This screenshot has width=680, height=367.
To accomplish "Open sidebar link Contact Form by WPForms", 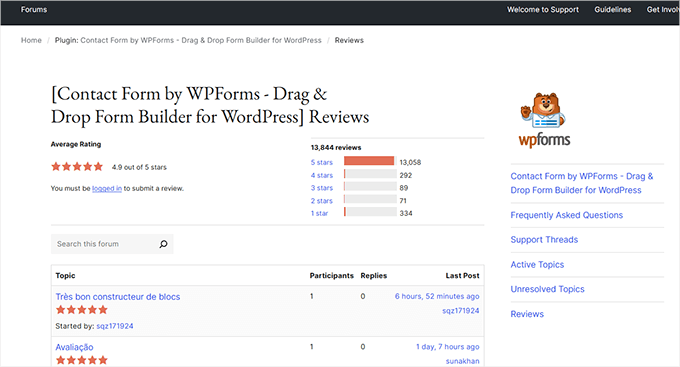I will (x=582, y=183).
